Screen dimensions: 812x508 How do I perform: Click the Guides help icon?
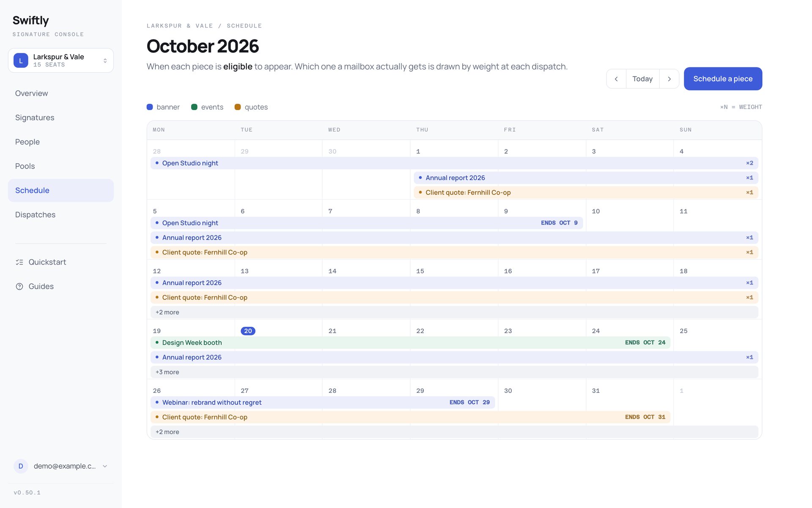(19, 287)
